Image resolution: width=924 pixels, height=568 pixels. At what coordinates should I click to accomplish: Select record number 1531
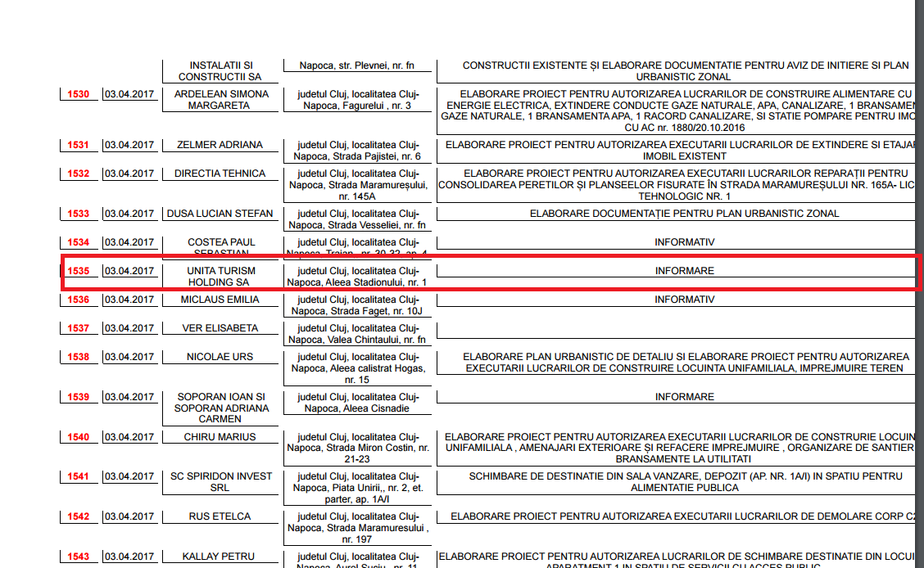click(79, 145)
